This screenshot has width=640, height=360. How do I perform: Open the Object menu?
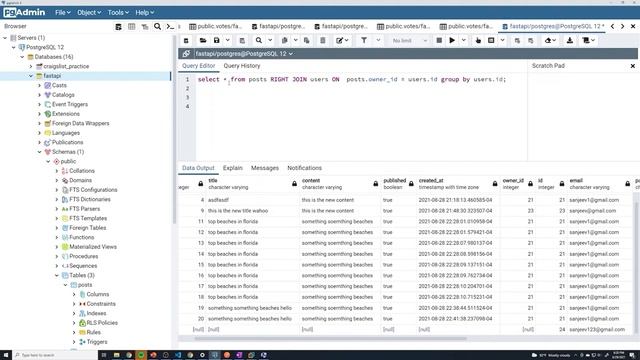89,13
